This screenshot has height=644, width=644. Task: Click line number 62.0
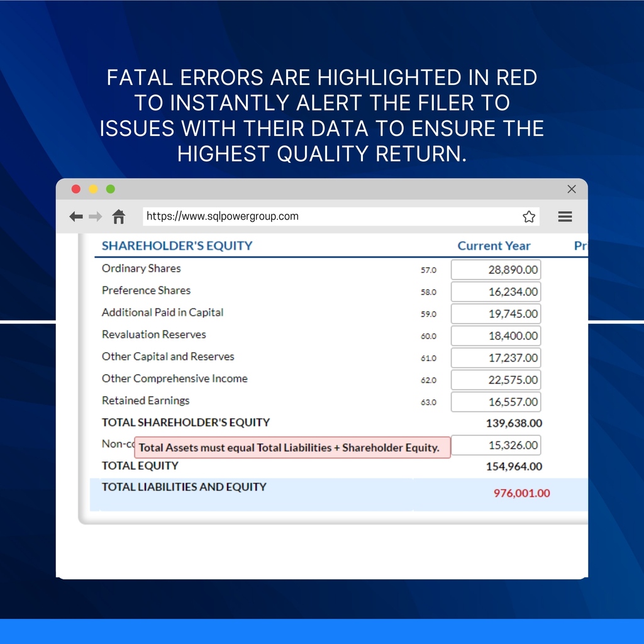(428, 380)
